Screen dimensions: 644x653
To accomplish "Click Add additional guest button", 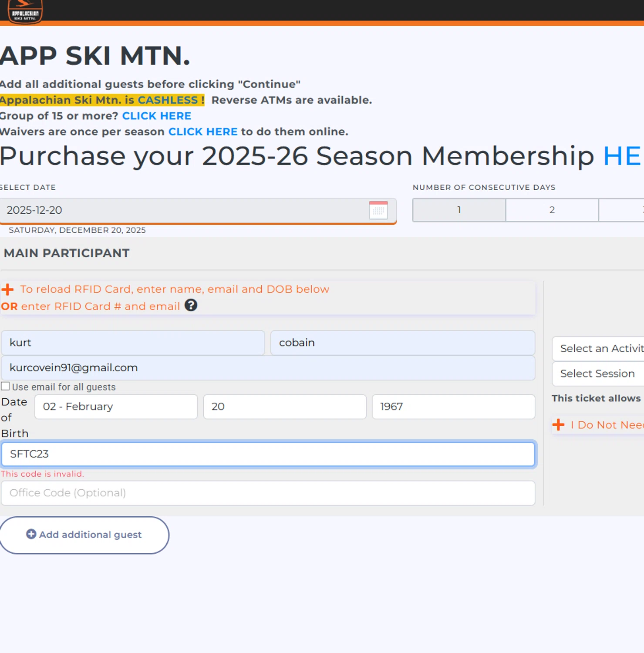I will coord(84,535).
